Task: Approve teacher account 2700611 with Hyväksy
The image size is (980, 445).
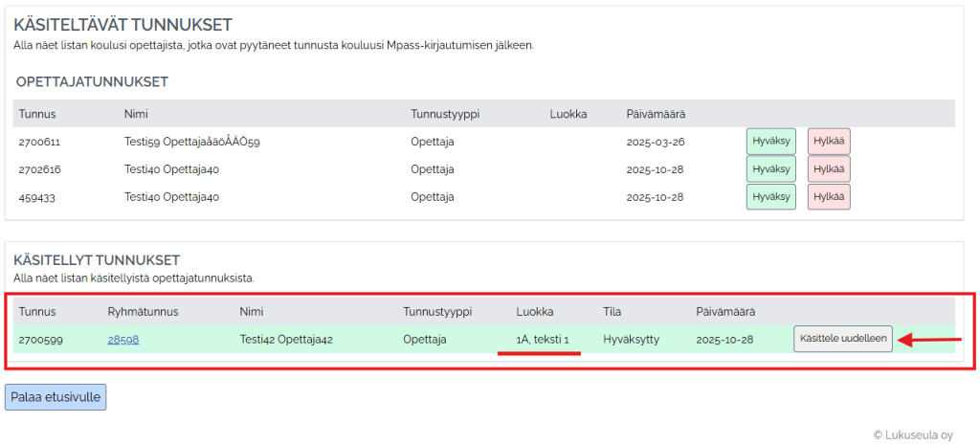Action: click(x=770, y=142)
